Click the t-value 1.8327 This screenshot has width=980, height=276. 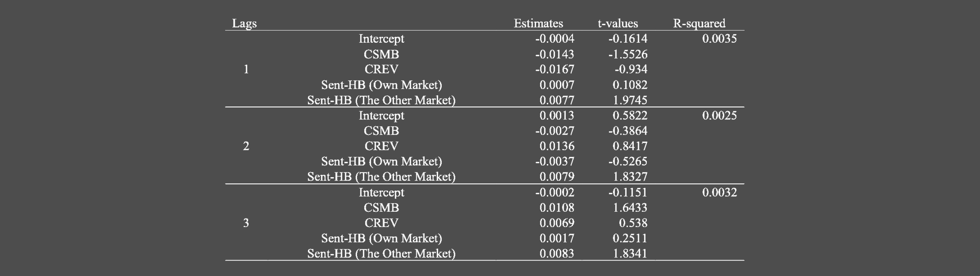click(x=629, y=177)
